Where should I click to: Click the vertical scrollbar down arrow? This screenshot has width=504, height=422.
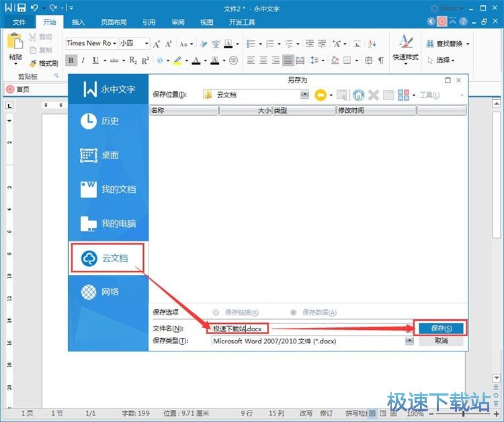(497, 378)
